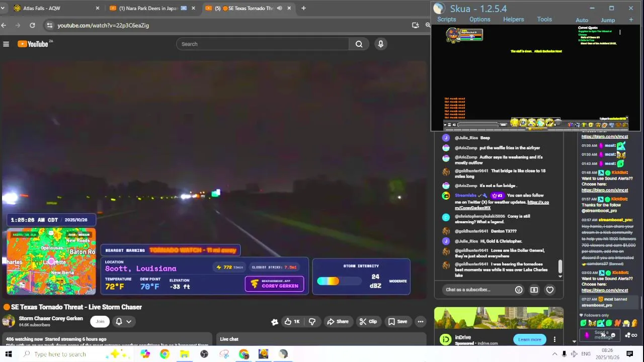Open the Skua Helpers menu
Image resolution: width=644 pixels, height=362 pixels.
514,20
